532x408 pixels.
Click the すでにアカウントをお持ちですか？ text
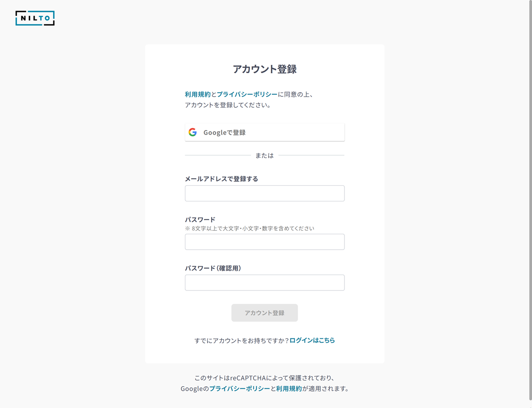(x=241, y=341)
